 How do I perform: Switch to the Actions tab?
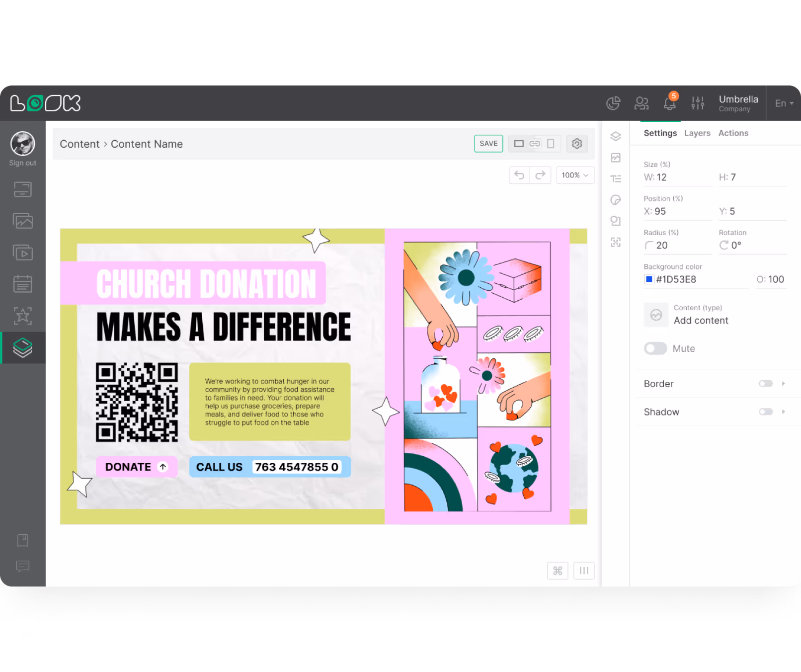pos(733,133)
